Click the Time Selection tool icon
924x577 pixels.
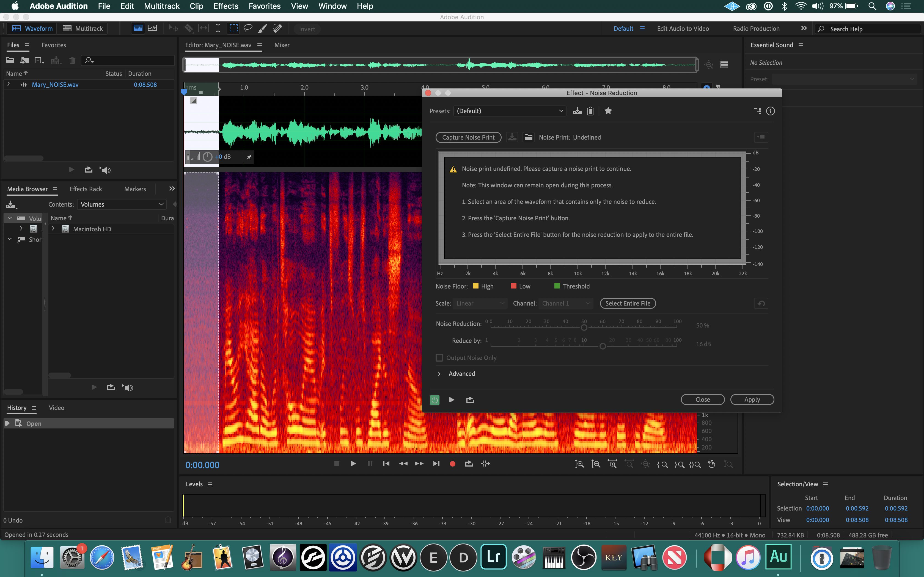click(217, 28)
